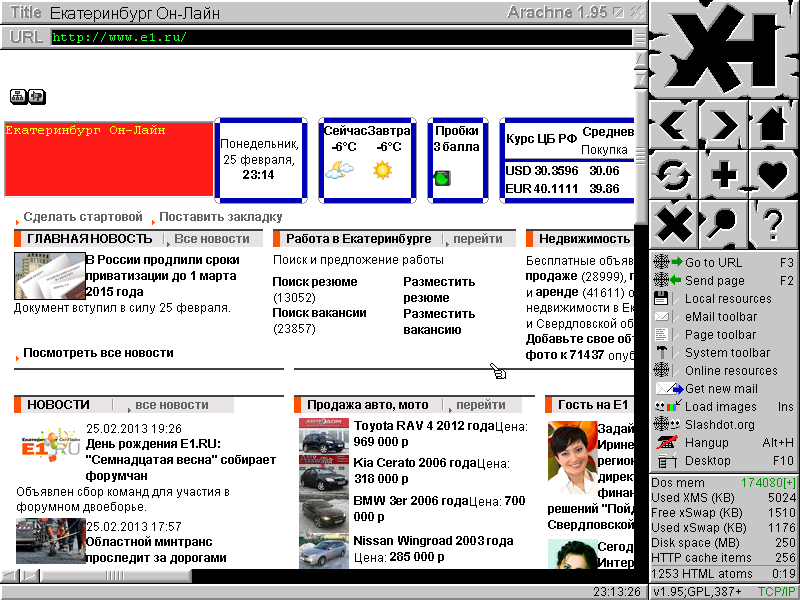Click the vertical scrollbar thumb

coord(640,157)
